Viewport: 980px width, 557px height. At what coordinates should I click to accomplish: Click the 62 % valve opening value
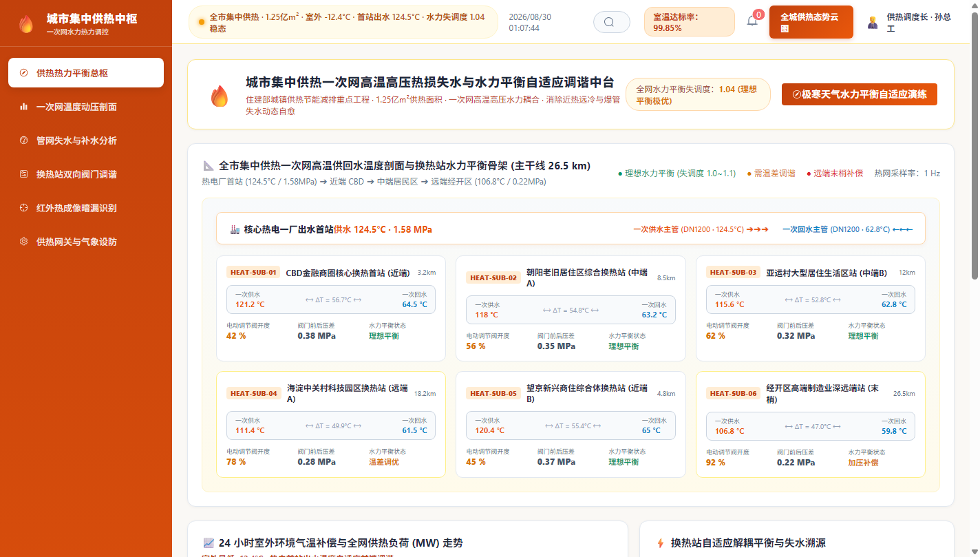716,336
